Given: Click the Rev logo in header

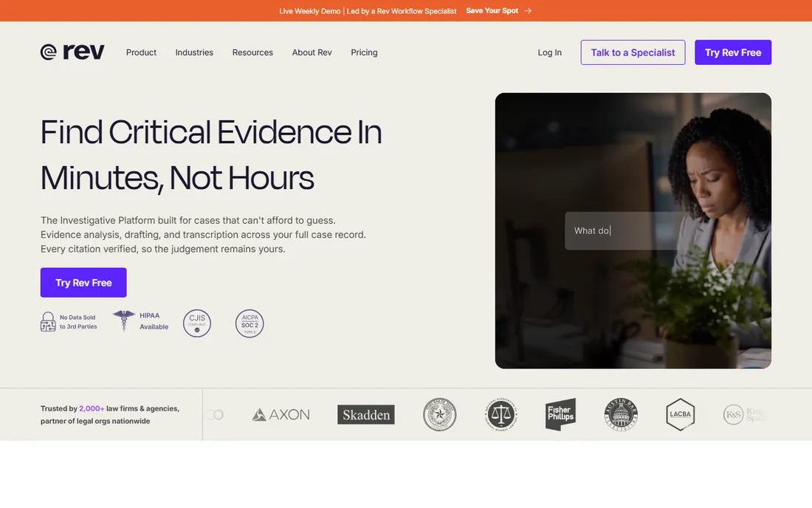Looking at the screenshot, I should coord(72,52).
